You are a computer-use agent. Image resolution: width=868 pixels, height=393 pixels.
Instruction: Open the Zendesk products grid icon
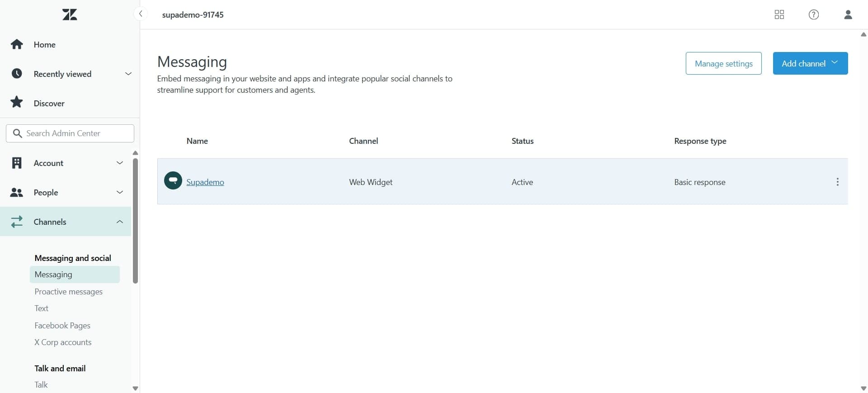(x=779, y=14)
